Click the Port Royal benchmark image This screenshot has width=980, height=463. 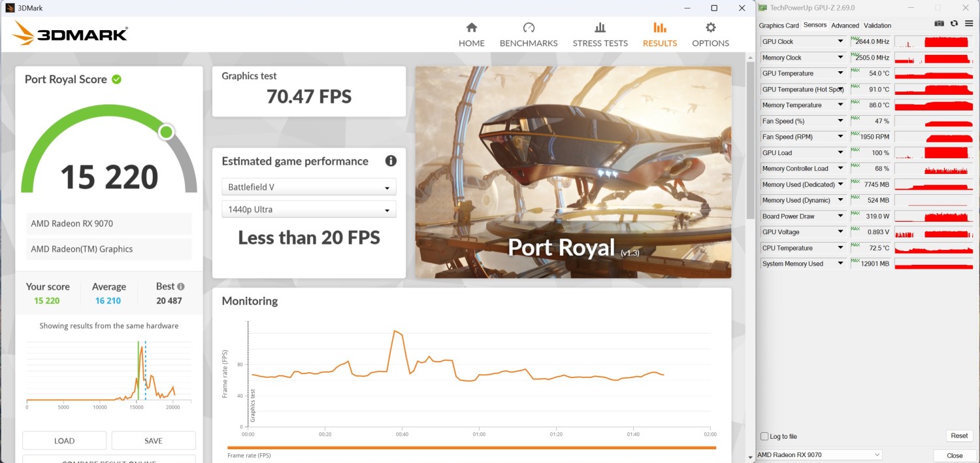[573, 172]
